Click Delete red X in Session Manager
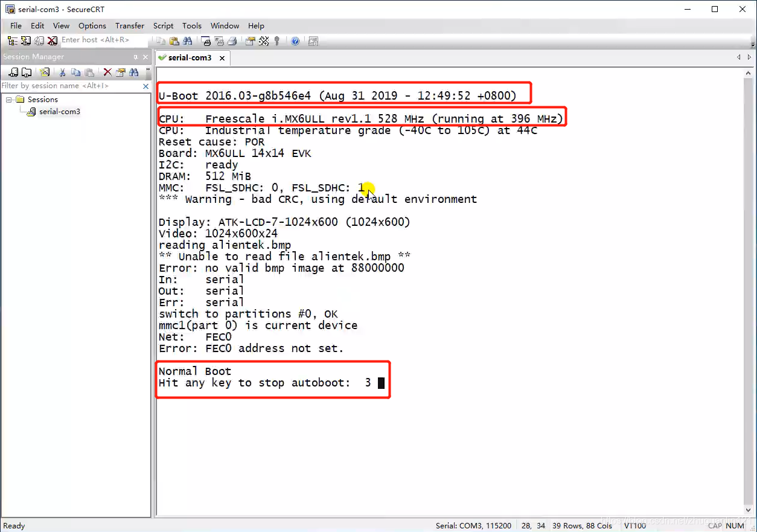This screenshot has height=532, width=757. tap(107, 72)
